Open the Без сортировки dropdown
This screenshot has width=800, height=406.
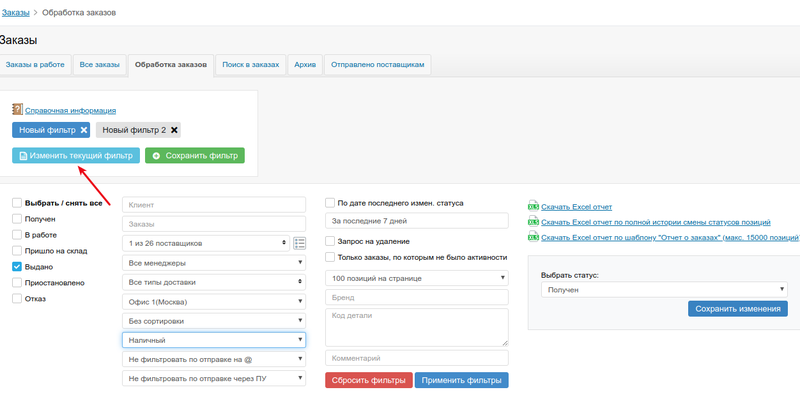click(x=214, y=321)
